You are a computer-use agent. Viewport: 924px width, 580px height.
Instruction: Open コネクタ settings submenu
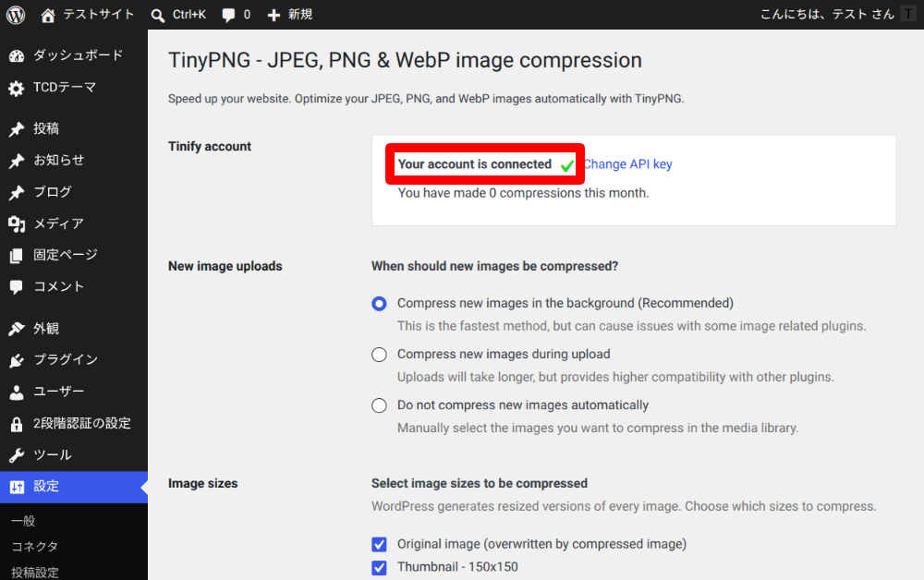[35, 547]
